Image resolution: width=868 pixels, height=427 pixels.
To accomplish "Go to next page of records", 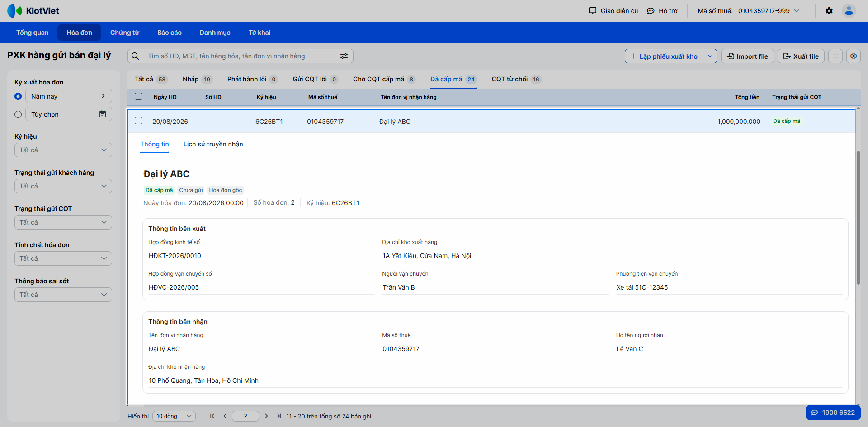I will [x=266, y=416].
